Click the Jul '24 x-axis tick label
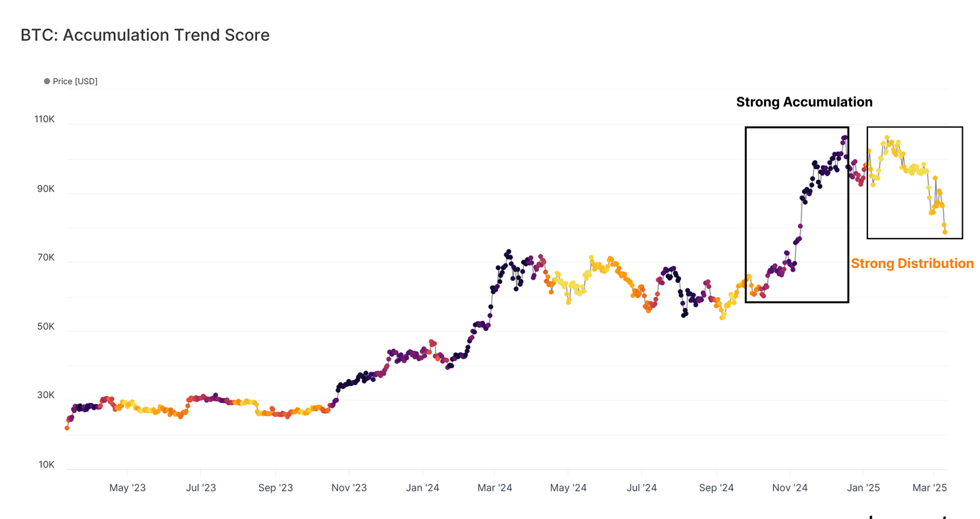Screen dimensions: 980x519 [641, 488]
